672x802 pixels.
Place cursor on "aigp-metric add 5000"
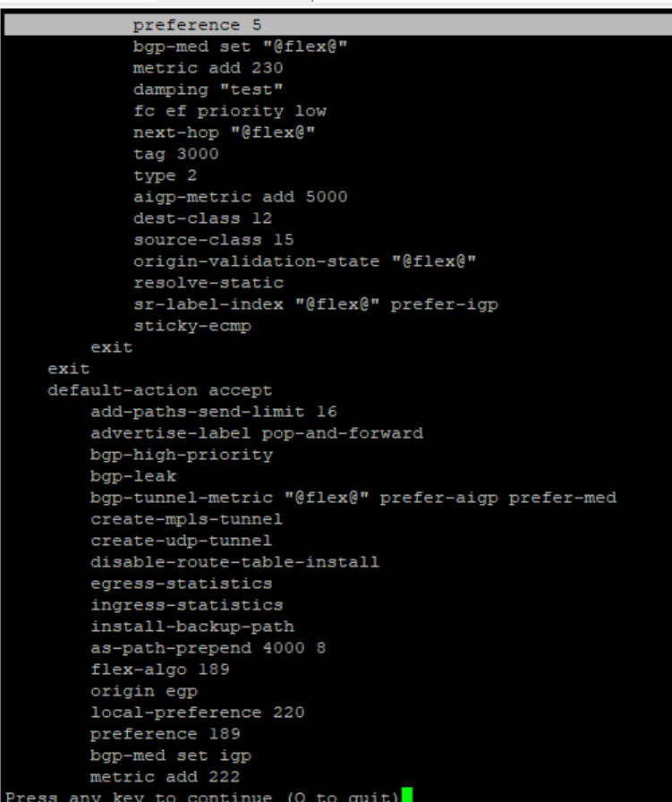[x=240, y=197]
